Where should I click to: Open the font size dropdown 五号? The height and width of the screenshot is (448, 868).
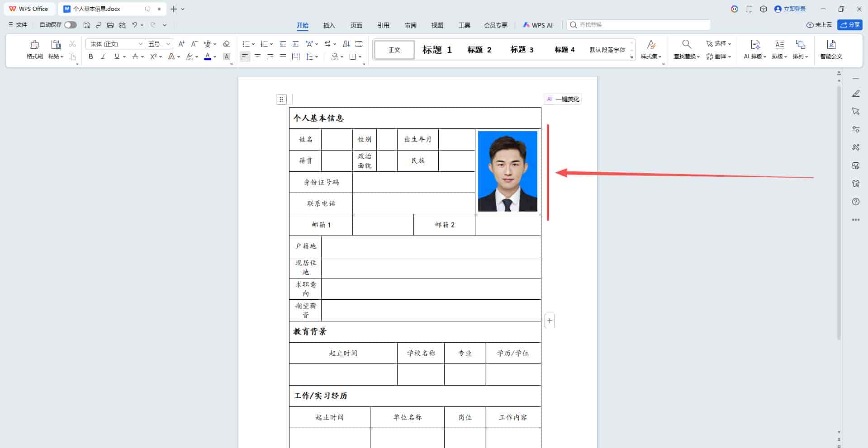[168, 44]
